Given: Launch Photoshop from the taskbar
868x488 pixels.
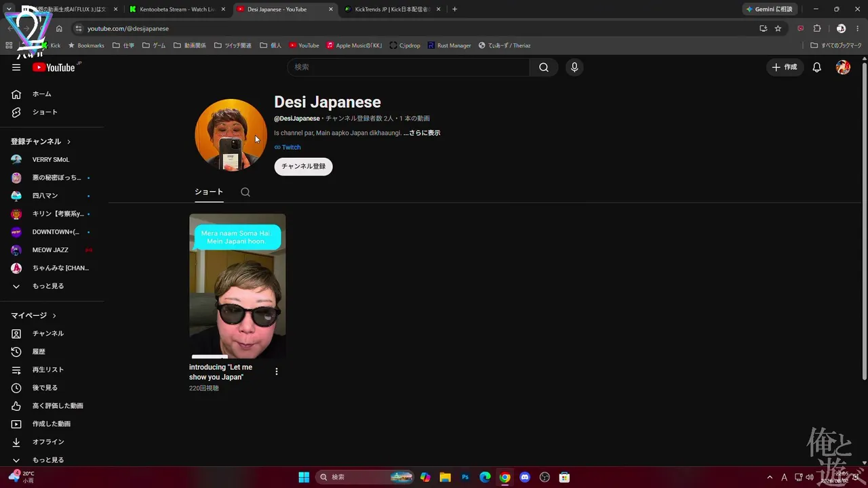Looking at the screenshot, I should point(465,477).
